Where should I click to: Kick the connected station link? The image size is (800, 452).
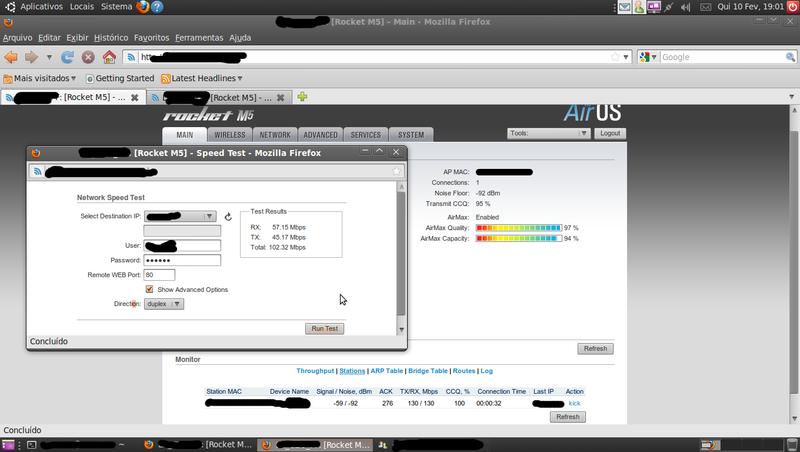(x=574, y=404)
